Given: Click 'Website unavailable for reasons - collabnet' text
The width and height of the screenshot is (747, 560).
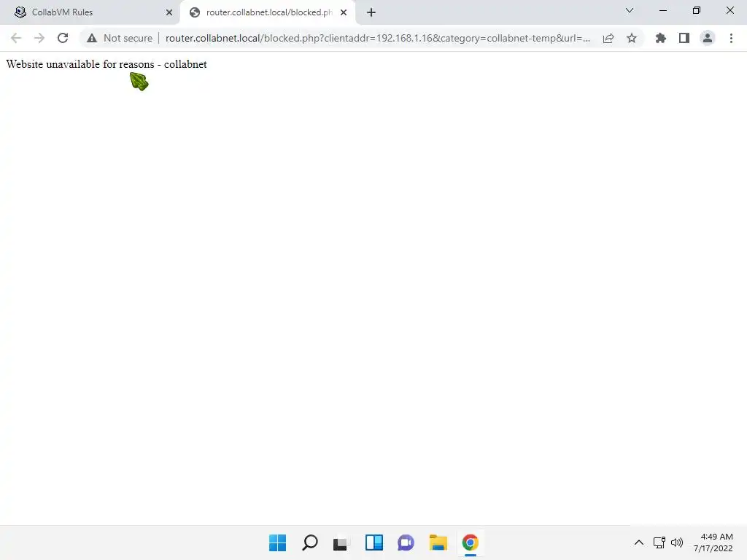Looking at the screenshot, I should (x=107, y=64).
